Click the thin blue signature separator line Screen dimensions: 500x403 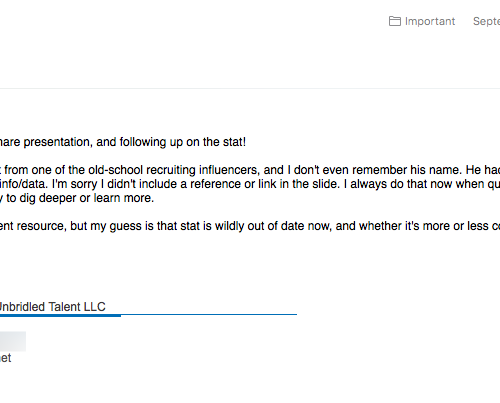209,314
